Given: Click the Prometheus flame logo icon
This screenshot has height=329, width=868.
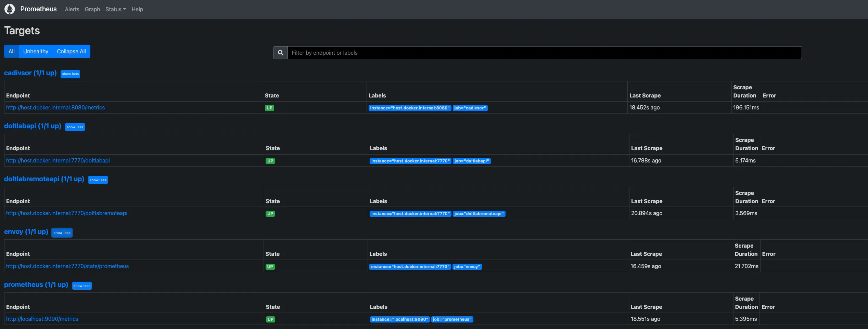Looking at the screenshot, I should click(10, 9).
